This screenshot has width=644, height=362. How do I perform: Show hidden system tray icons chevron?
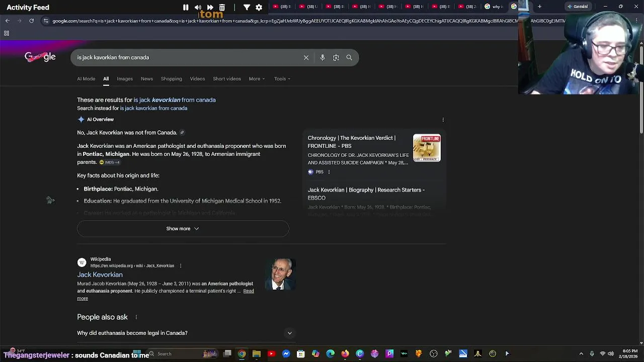[581, 354]
